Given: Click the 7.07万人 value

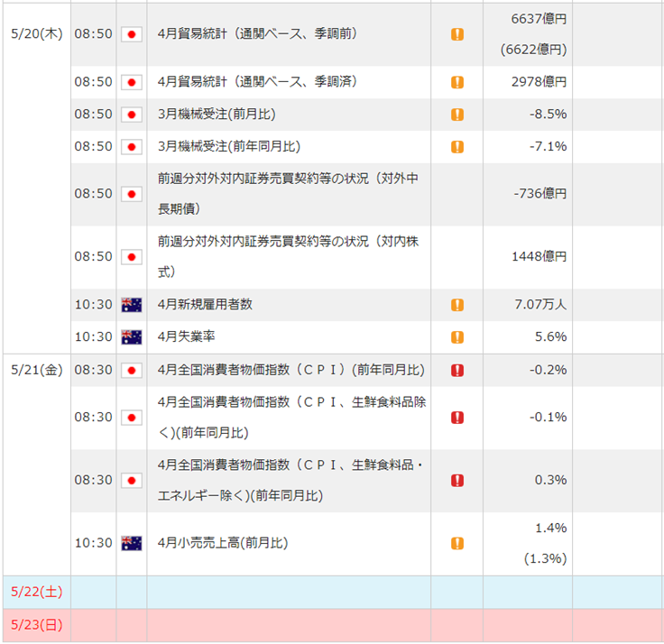Looking at the screenshot, I should coord(540,304).
